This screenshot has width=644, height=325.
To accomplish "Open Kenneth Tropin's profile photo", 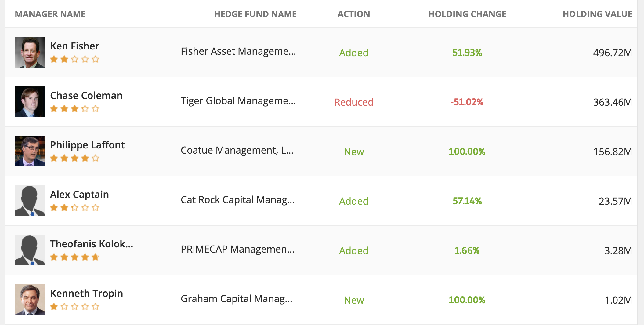I will pos(30,300).
